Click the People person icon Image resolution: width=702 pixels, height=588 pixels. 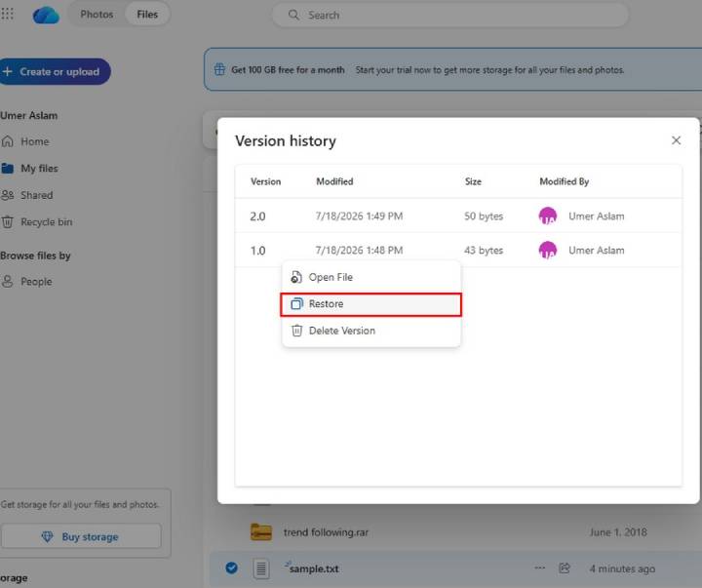(x=7, y=282)
